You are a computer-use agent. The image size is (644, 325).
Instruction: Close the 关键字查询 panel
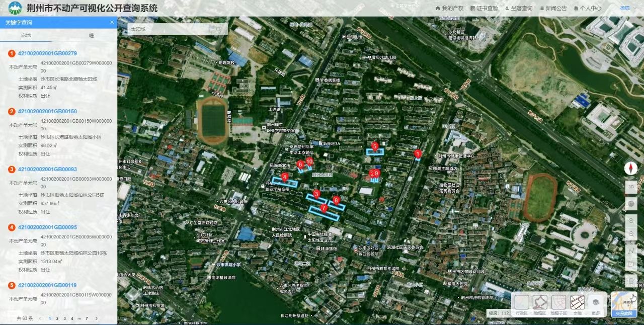[112, 22]
